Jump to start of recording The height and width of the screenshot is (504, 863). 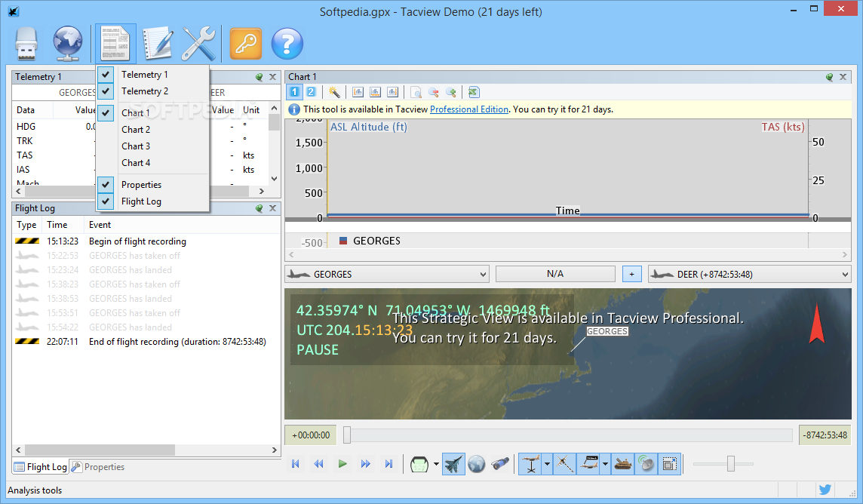296,464
